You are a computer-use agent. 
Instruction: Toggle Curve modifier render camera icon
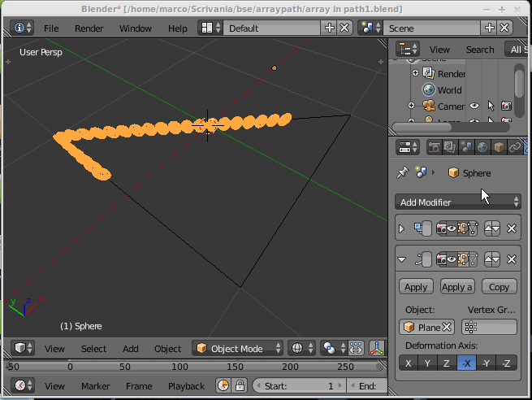pyautogui.click(x=441, y=259)
